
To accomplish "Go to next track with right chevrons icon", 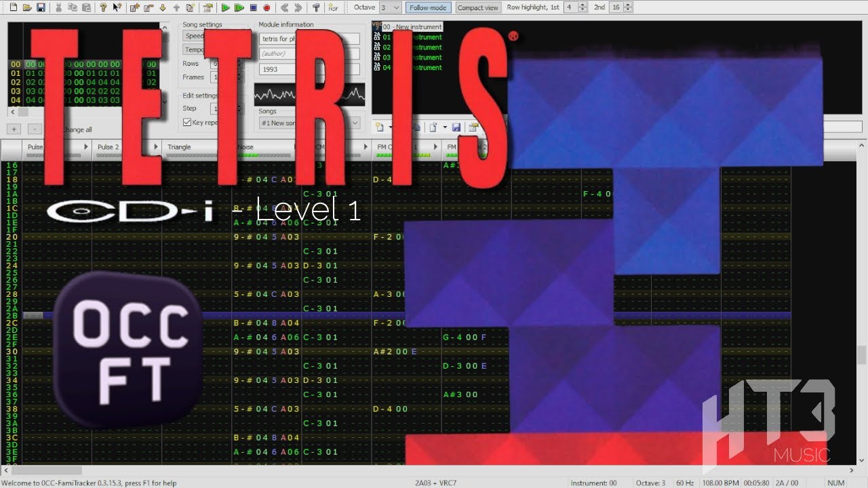I will [298, 7].
